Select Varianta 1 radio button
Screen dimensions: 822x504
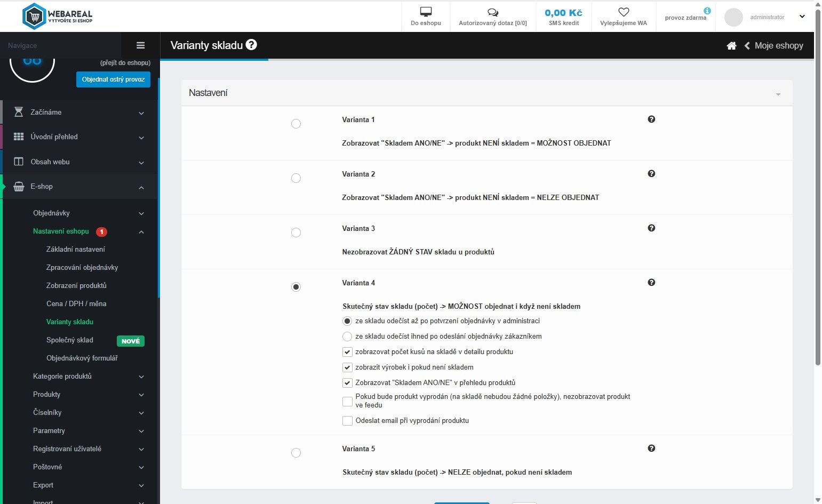(x=296, y=124)
